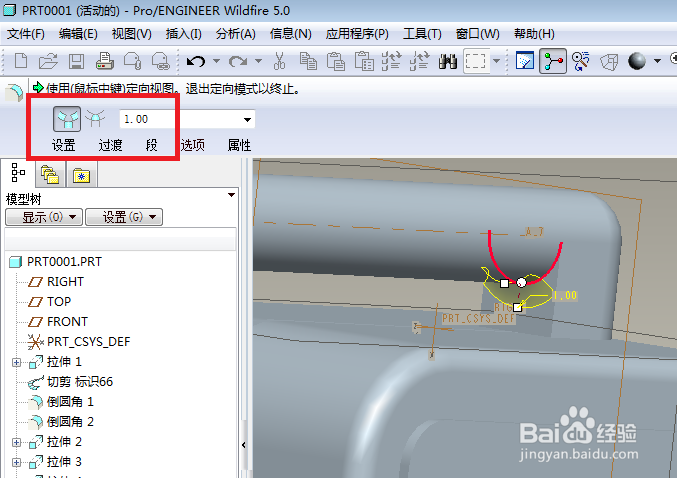Viewport: 677px width, 478px height.
Task: Select the Model Tree navigator tab
Action: 18,173
